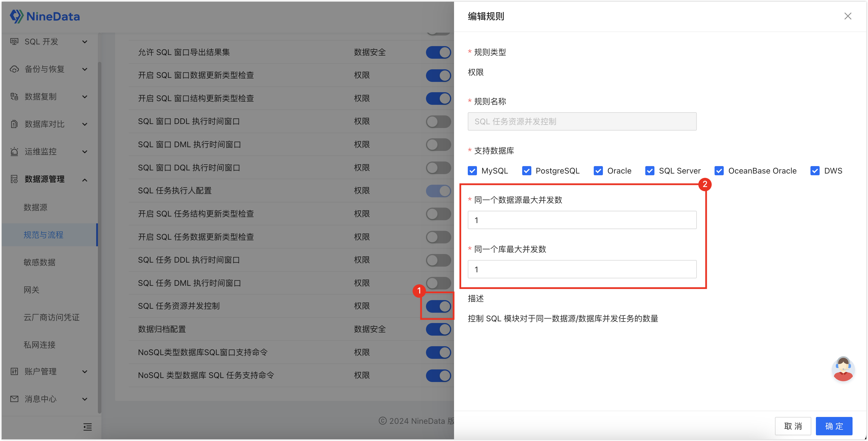Click 数据安全 in 允许 SQL 窗口导出结果集 row

tap(370, 52)
